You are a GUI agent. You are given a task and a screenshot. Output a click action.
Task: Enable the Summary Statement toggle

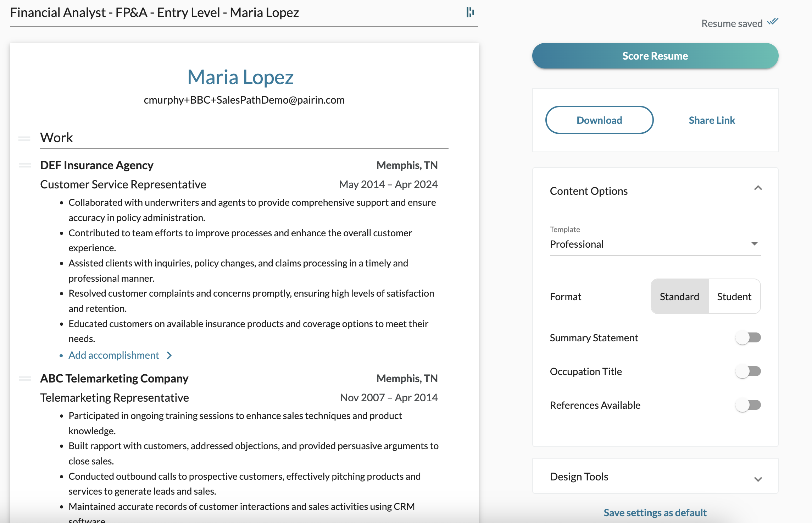click(x=748, y=337)
